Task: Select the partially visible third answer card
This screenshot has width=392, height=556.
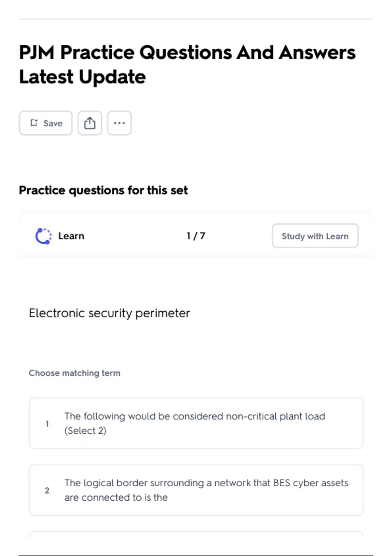Action: coord(196,534)
